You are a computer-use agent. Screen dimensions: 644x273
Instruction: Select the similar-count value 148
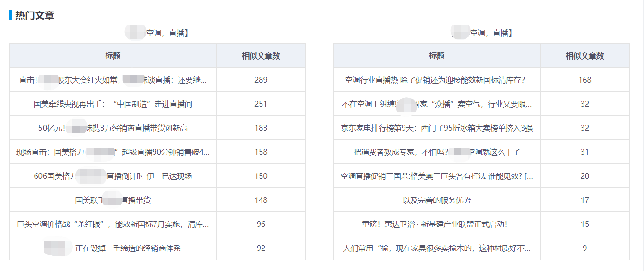[x=261, y=200]
